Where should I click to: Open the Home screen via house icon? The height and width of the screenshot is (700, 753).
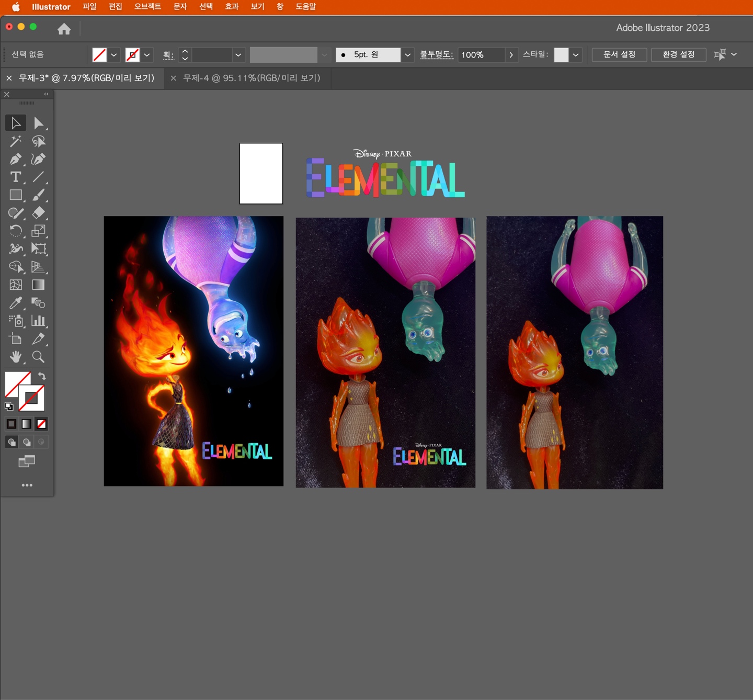pos(64,29)
